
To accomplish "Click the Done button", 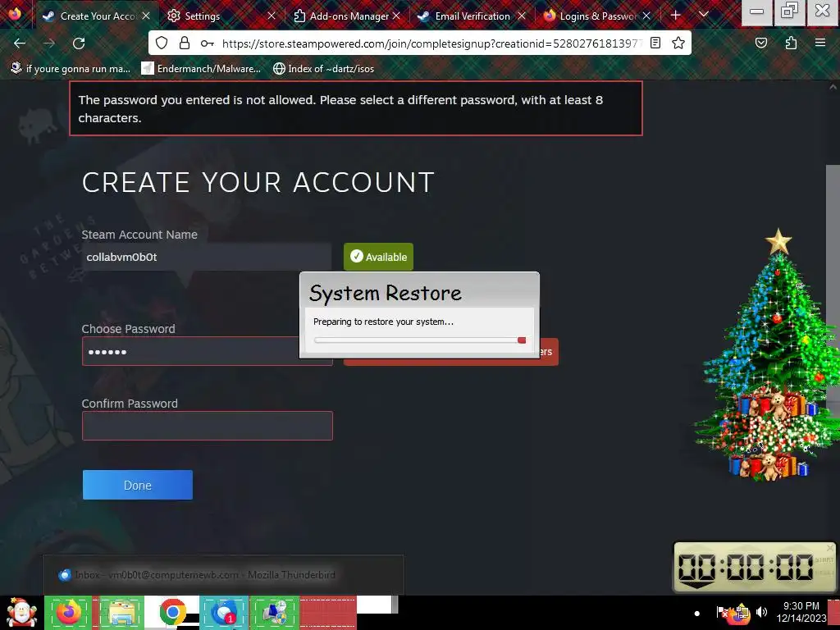I will tap(138, 485).
